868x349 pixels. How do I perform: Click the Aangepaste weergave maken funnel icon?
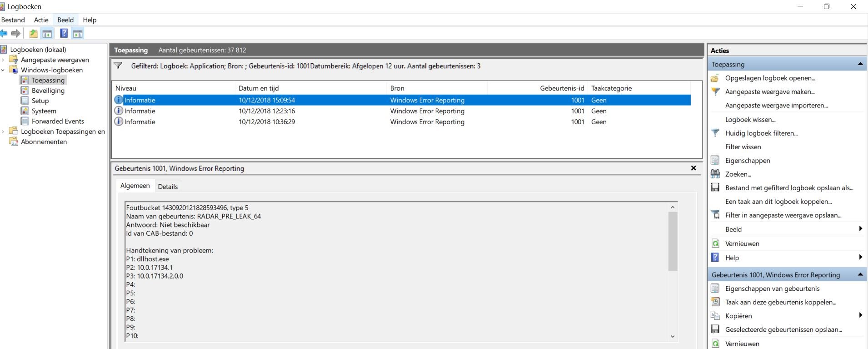pyautogui.click(x=715, y=91)
